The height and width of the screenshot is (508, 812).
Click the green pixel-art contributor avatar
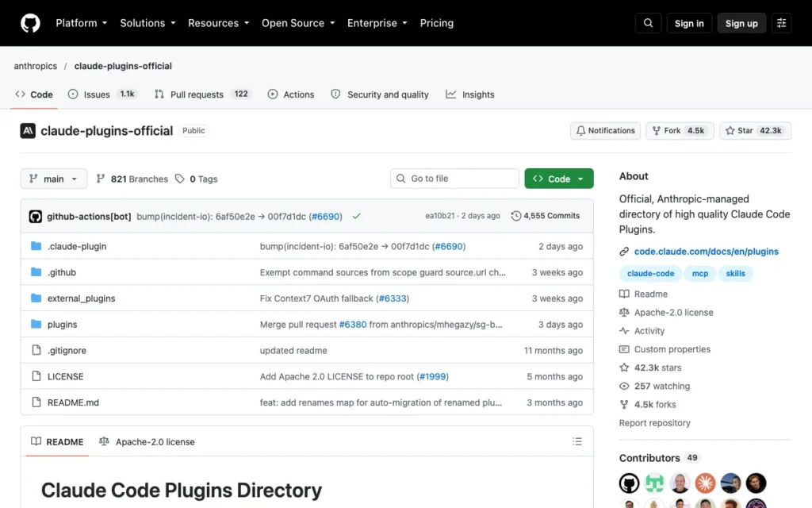(x=654, y=483)
